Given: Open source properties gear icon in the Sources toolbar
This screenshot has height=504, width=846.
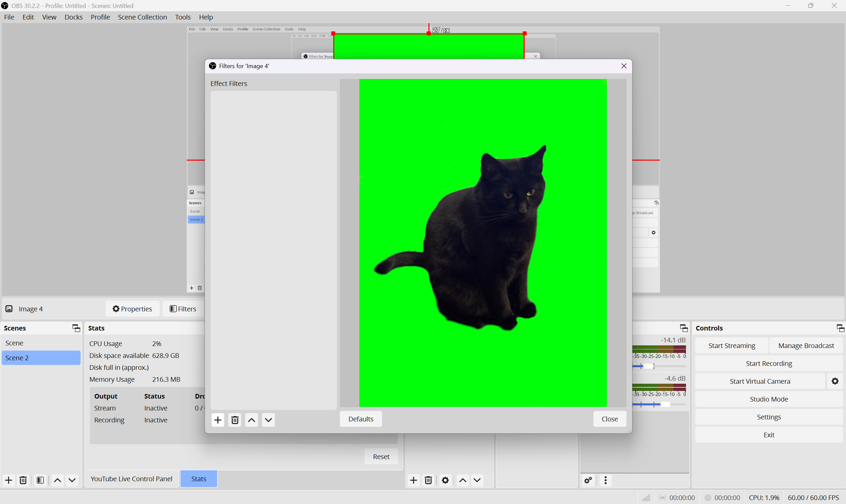Looking at the screenshot, I should click(x=445, y=480).
